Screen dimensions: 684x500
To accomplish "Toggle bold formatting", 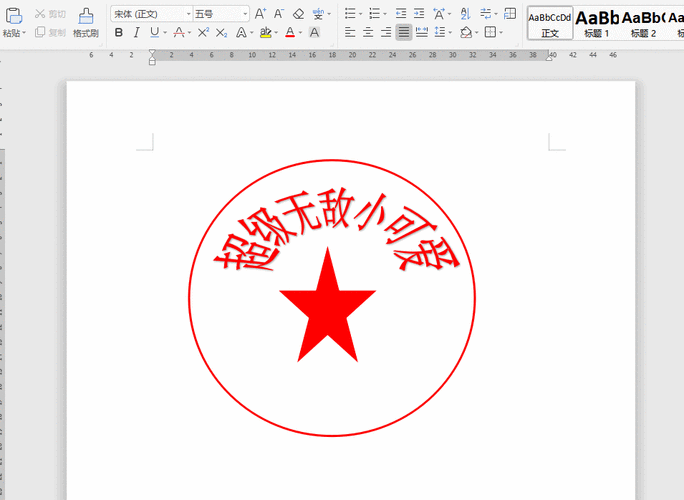I will (119, 33).
